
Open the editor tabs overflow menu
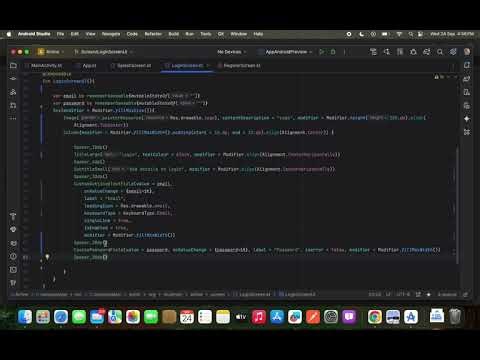tap(453, 66)
